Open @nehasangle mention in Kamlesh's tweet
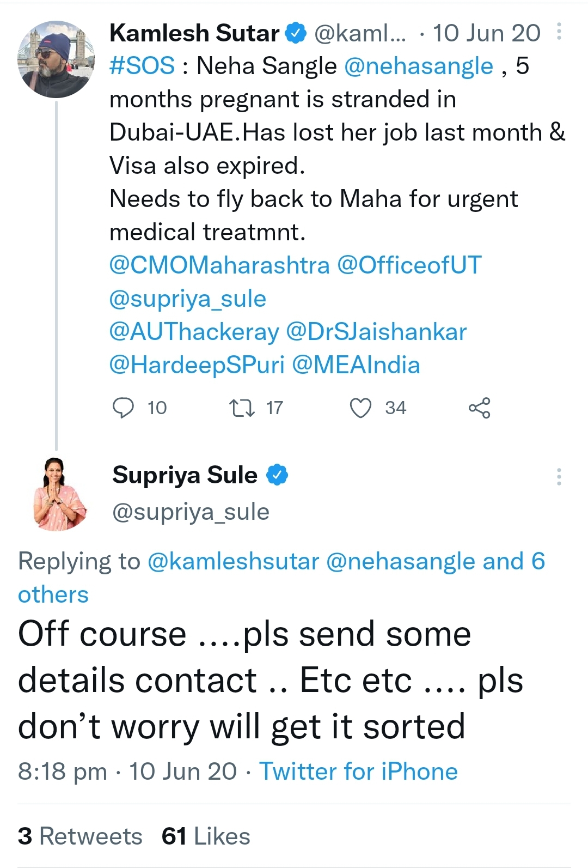This screenshot has width=588, height=868. coord(419,66)
